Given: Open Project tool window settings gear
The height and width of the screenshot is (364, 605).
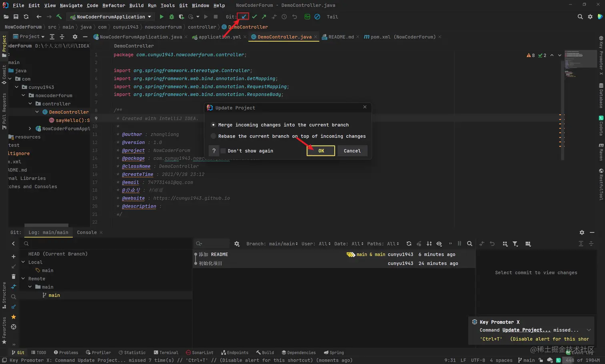Looking at the screenshot, I should 75,36.
